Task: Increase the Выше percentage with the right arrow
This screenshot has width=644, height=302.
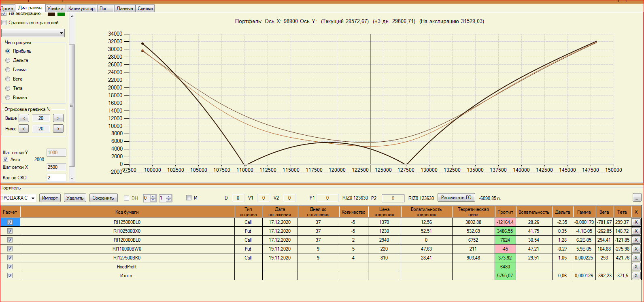Action: pyautogui.click(x=58, y=118)
